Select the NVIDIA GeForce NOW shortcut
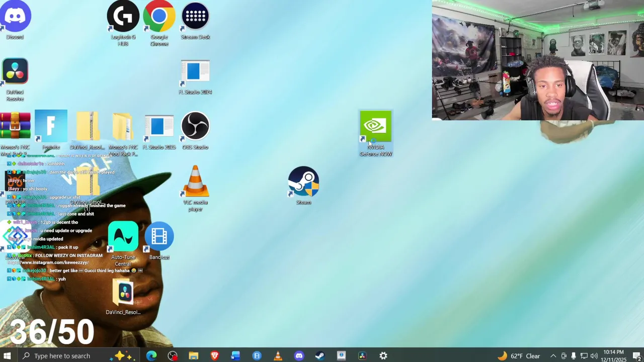This screenshot has width=644, height=362. (375, 133)
